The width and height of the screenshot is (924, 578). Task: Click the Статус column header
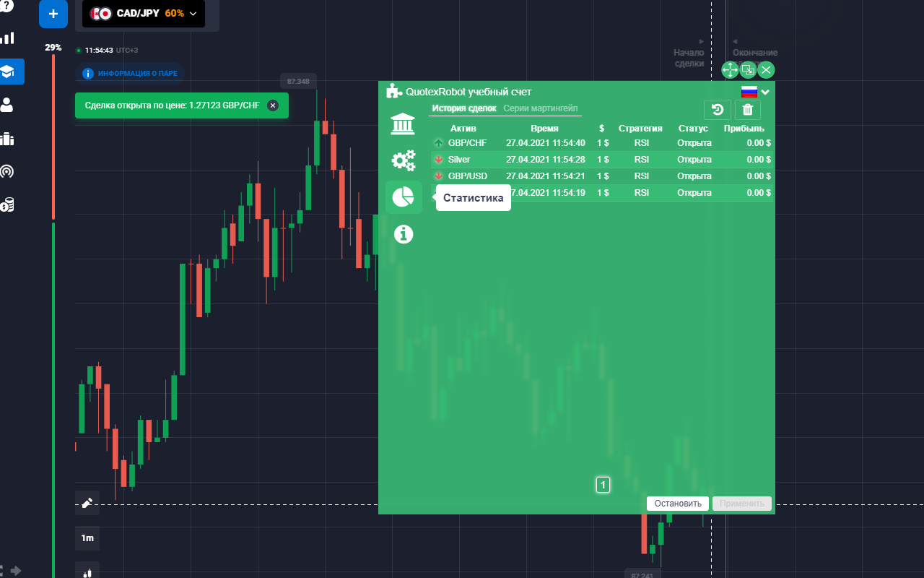point(693,129)
